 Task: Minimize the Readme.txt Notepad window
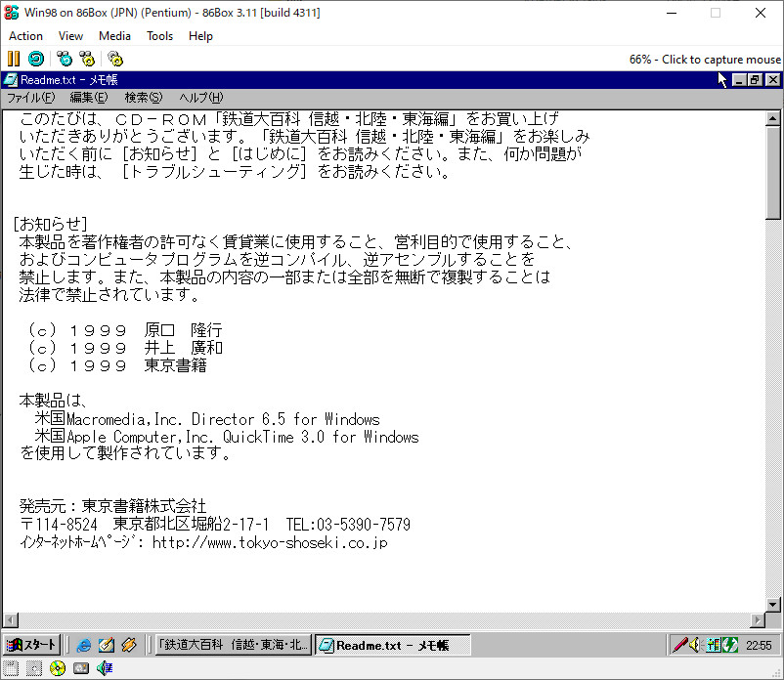[x=739, y=80]
